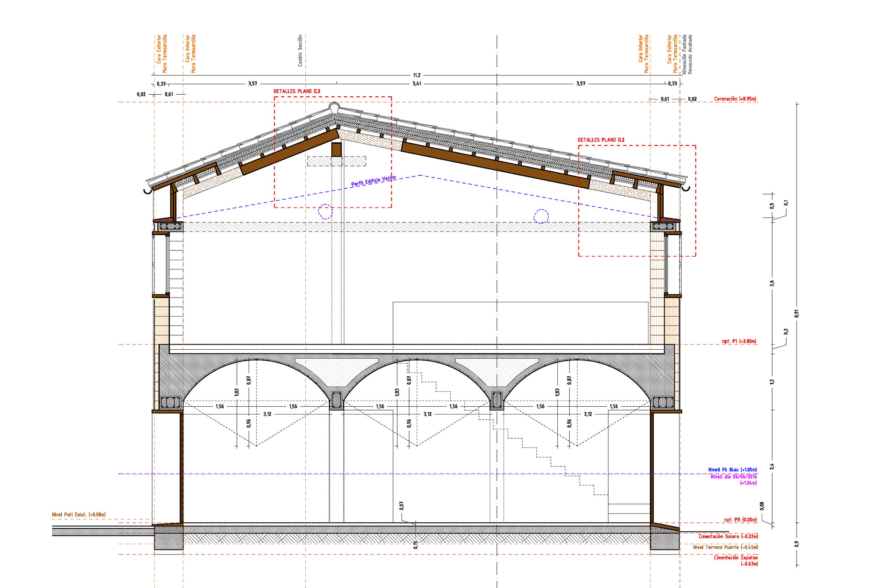This screenshot has width=878, height=588.
Task: Click the npt. PB (0.00m) label
Action: (x=740, y=519)
